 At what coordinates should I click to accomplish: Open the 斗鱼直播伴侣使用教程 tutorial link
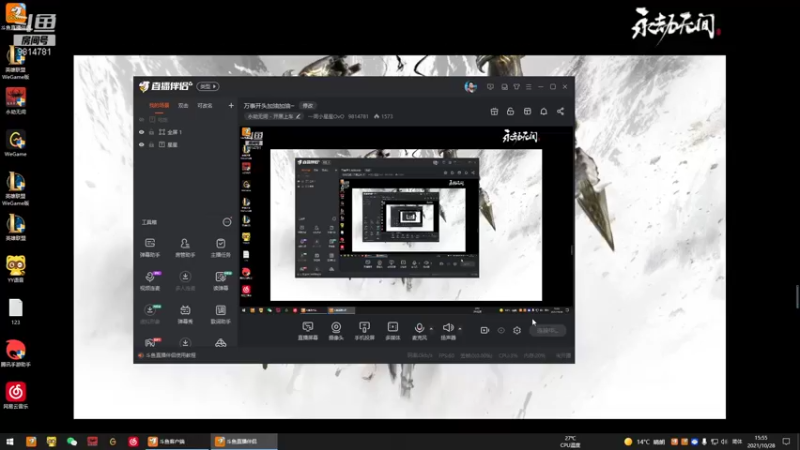[x=171, y=355]
